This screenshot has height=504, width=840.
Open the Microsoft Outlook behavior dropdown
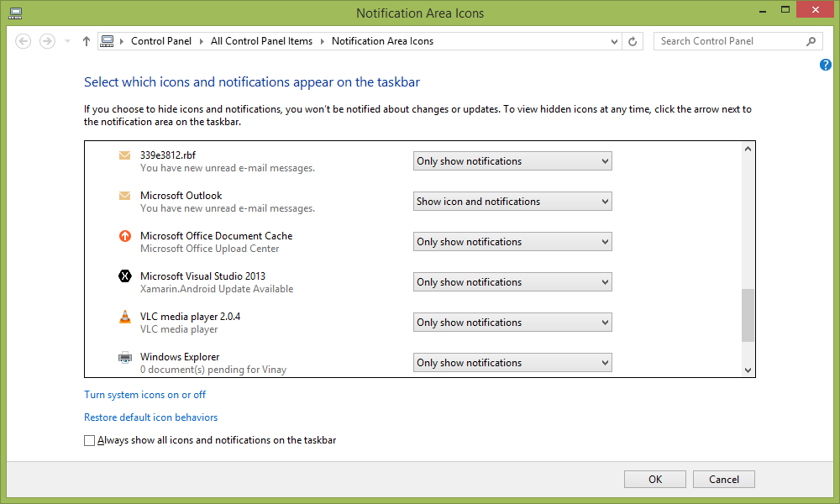point(512,201)
